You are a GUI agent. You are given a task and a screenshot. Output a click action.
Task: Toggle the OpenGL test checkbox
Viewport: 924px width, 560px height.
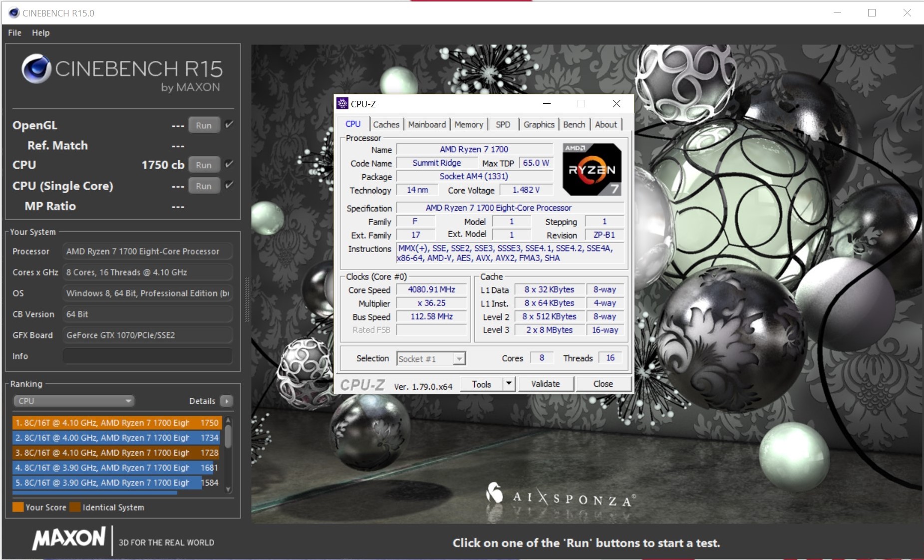coord(229,125)
